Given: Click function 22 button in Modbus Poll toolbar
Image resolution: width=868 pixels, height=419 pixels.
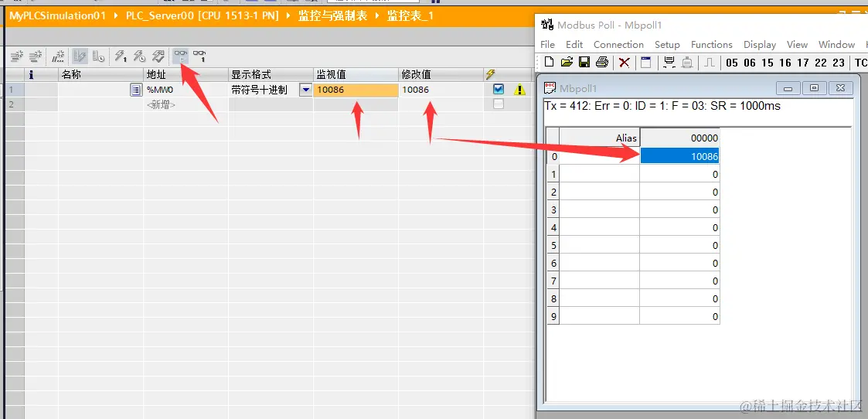Looking at the screenshot, I should pos(820,63).
